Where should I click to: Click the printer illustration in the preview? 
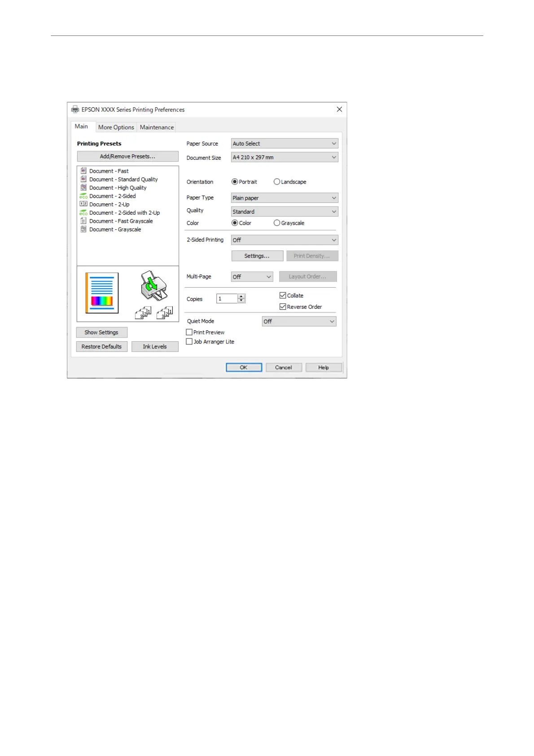[x=153, y=286]
